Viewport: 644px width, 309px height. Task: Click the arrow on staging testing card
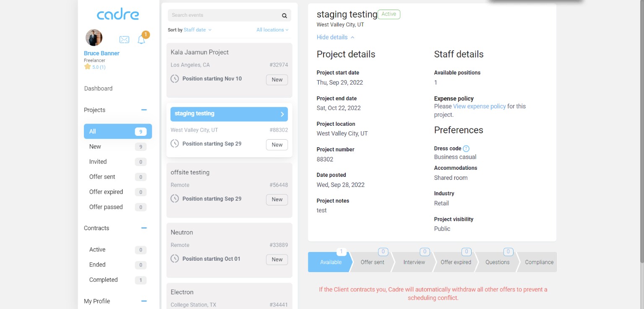click(282, 114)
